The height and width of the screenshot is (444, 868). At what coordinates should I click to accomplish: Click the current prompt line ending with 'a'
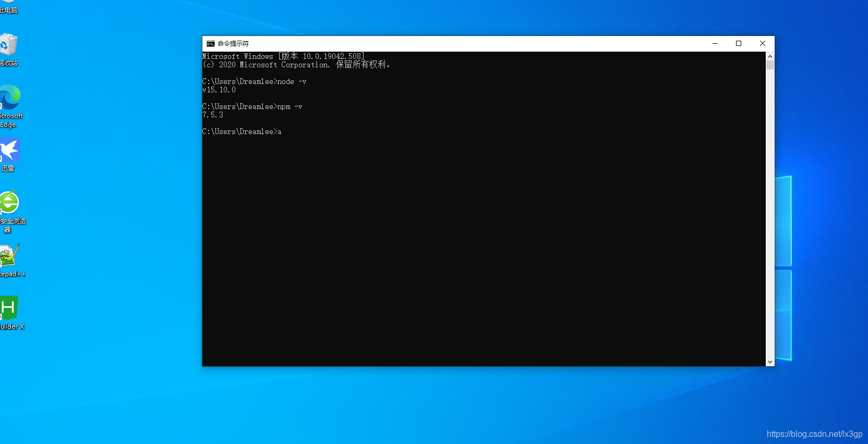pos(242,131)
